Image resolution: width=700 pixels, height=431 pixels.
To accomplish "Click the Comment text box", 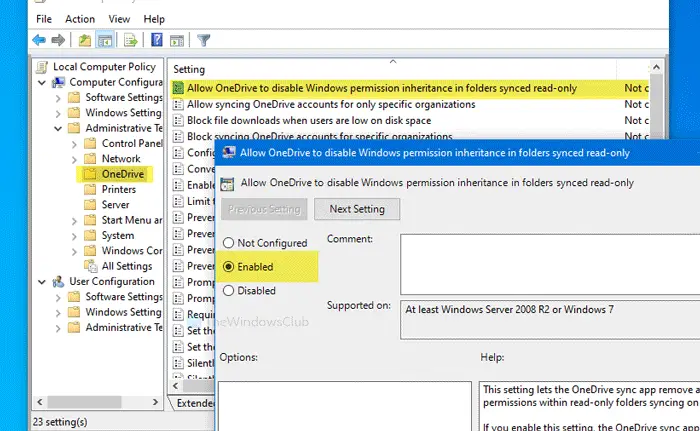I will point(550,264).
